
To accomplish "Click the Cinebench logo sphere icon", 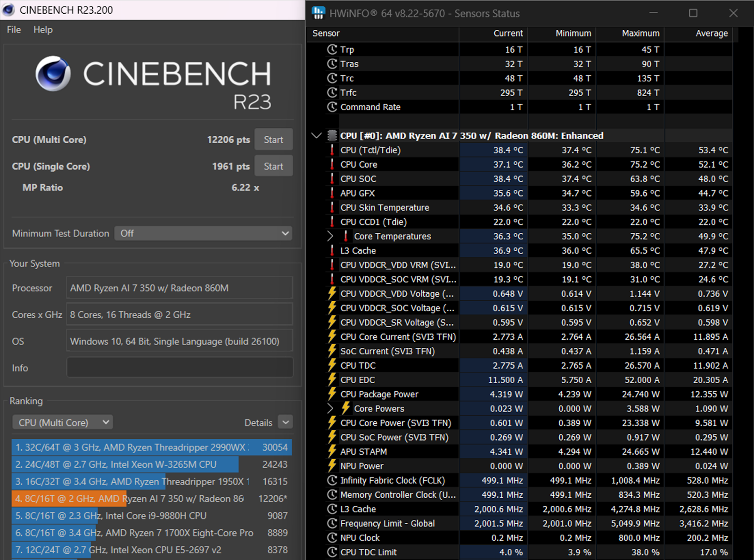I will [53, 74].
